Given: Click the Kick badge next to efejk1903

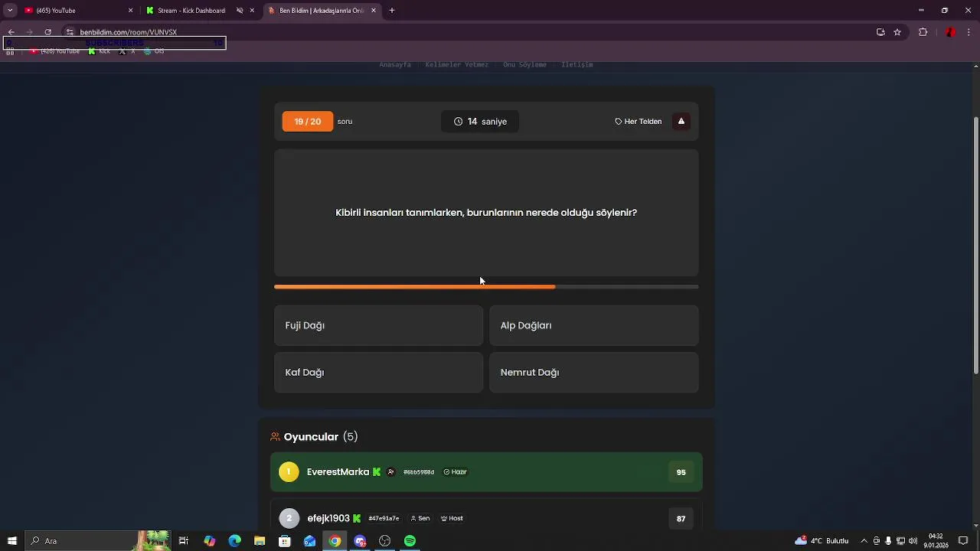Looking at the screenshot, I should point(357,518).
